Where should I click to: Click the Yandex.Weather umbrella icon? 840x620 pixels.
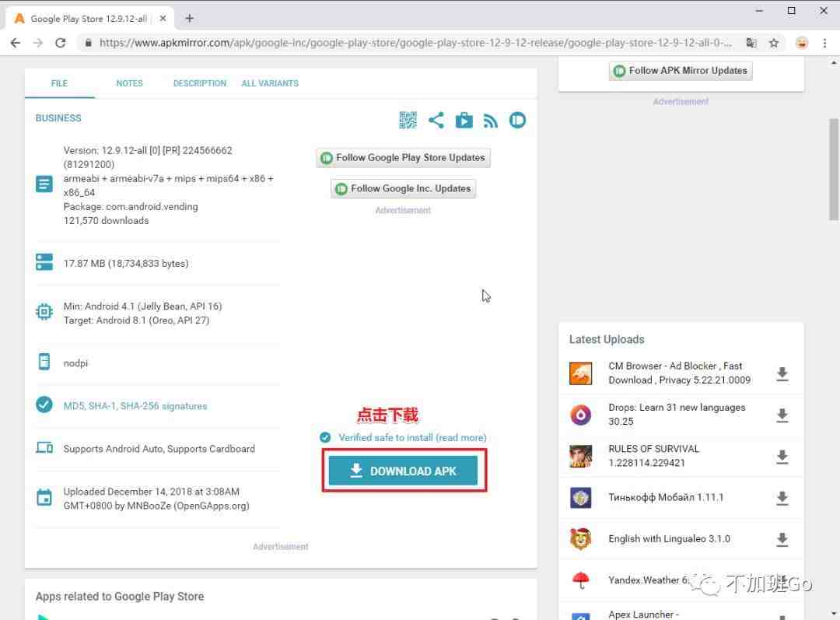[581, 580]
